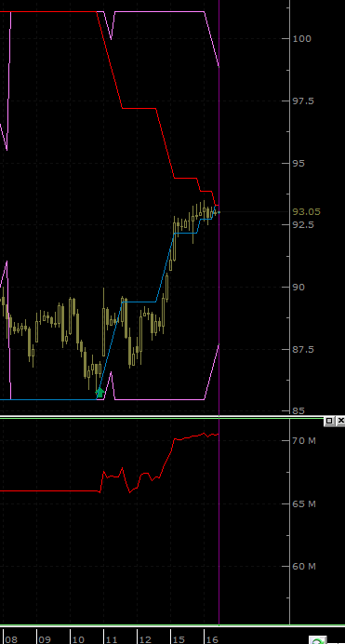The height and width of the screenshot is (644, 345).
Task: Click date label 11 on the time axis
Action: coord(112,639)
